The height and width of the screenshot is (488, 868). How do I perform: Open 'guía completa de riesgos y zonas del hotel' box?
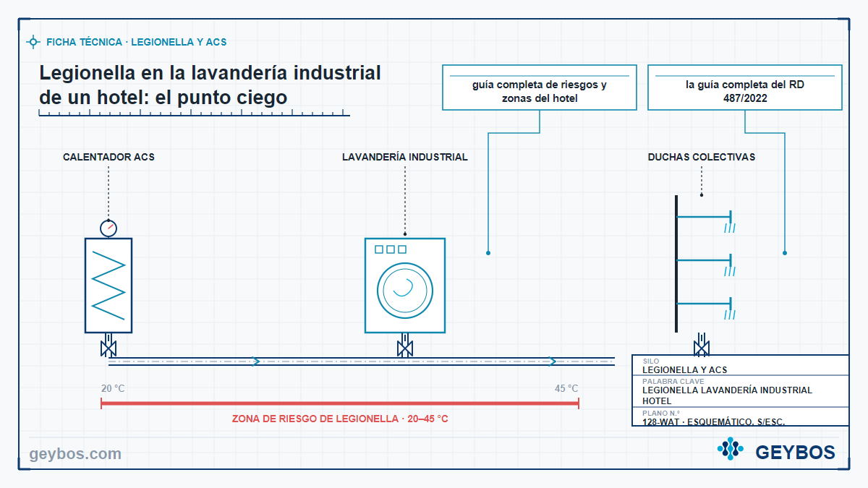[x=540, y=87]
